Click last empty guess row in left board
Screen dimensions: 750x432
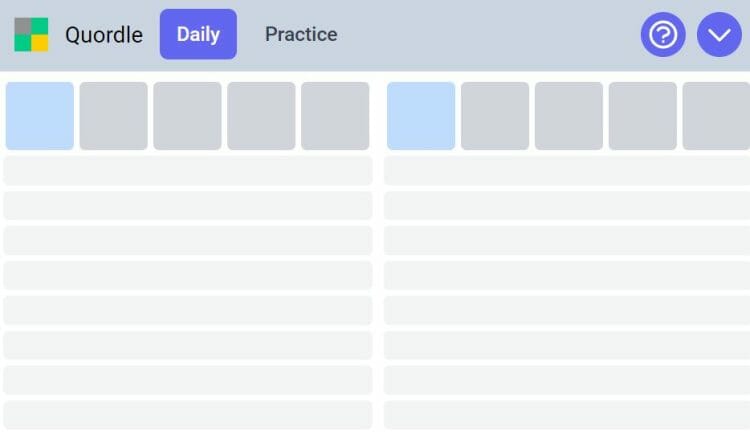tap(188, 415)
